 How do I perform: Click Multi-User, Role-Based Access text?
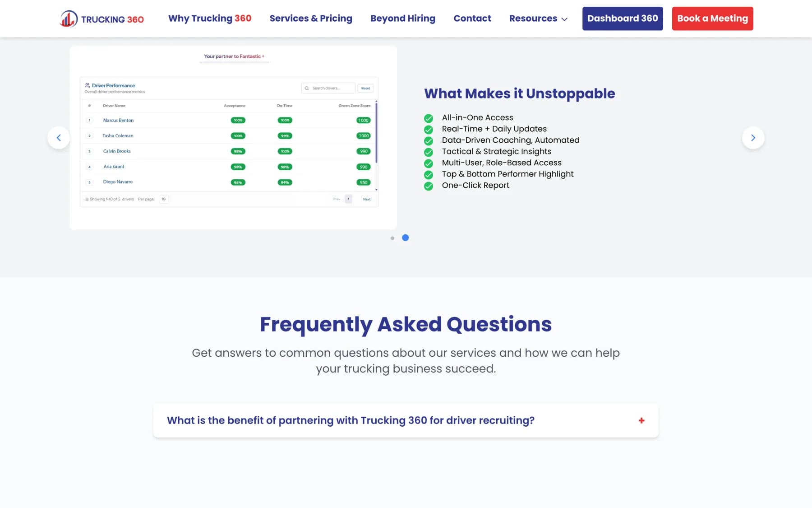(502, 163)
